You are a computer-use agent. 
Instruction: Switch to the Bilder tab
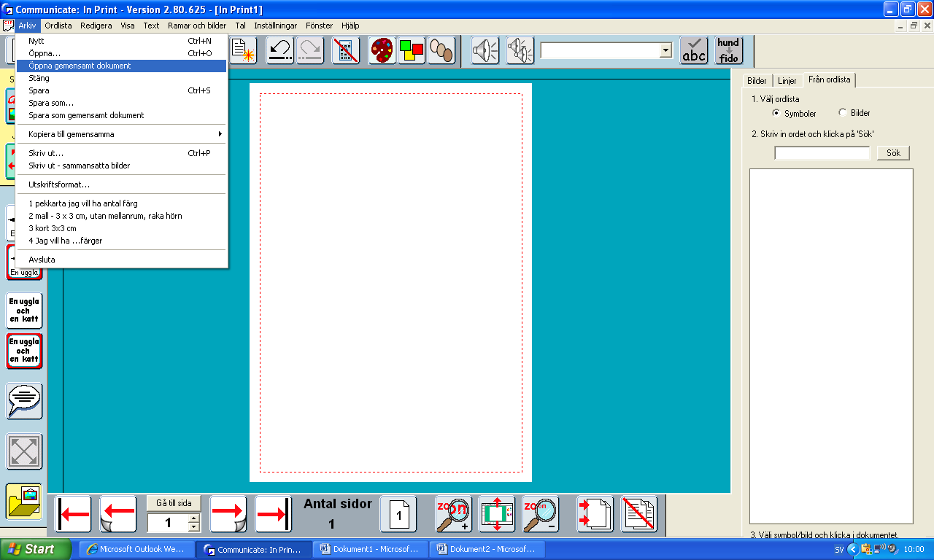click(x=757, y=81)
